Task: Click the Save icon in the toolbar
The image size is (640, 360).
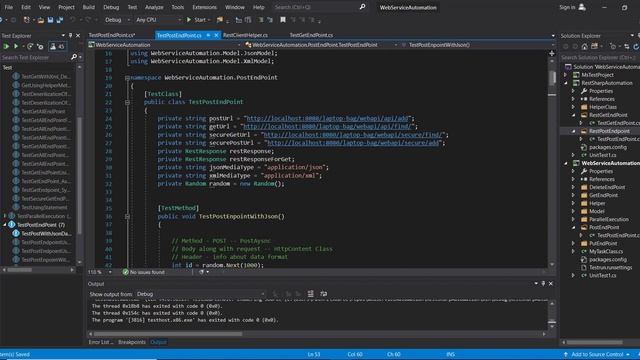Action: (x=50, y=20)
